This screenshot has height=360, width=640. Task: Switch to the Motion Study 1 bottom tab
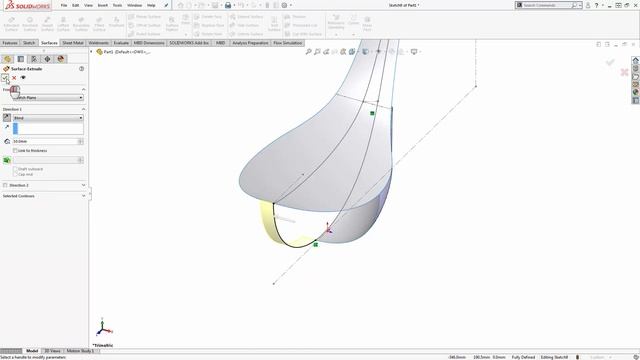point(80,351)
